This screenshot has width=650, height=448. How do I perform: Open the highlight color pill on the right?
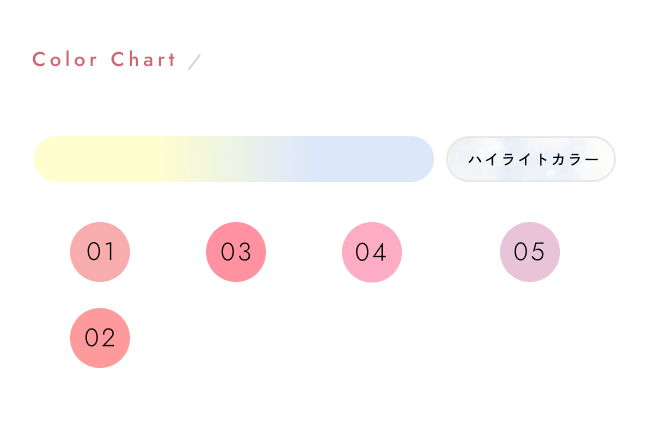coord(531,159)
